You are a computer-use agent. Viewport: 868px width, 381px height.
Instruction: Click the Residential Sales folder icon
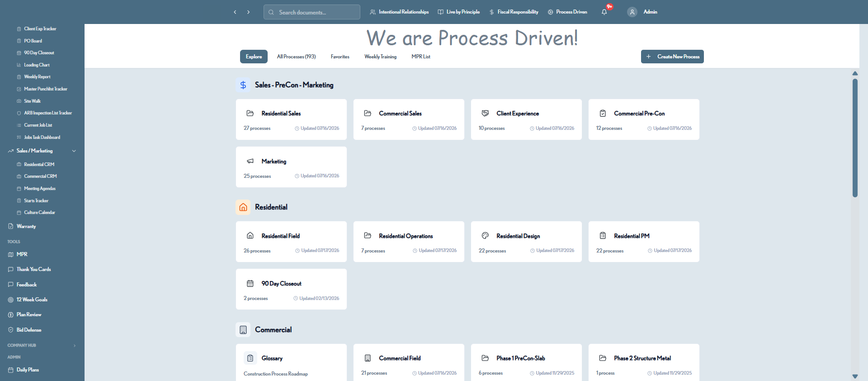pos(250,113)
